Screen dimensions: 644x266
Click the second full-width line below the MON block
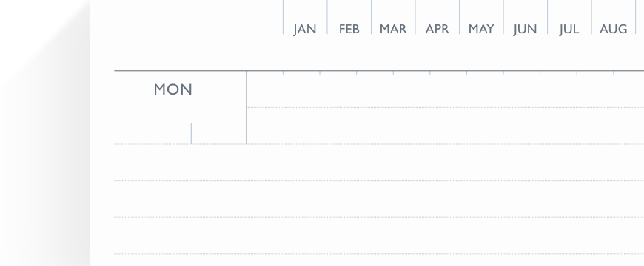click(379, 199)
